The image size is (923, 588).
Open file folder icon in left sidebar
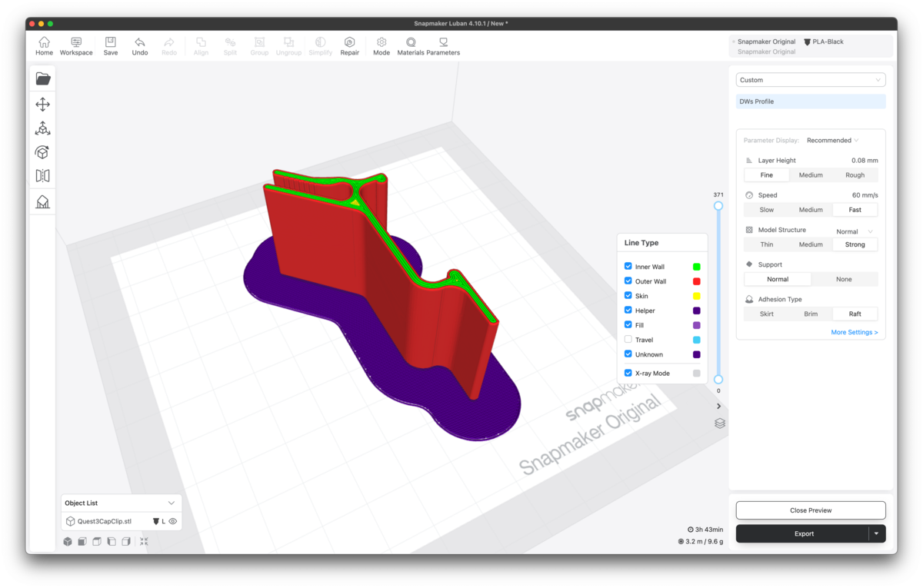(x=43, y=78)
